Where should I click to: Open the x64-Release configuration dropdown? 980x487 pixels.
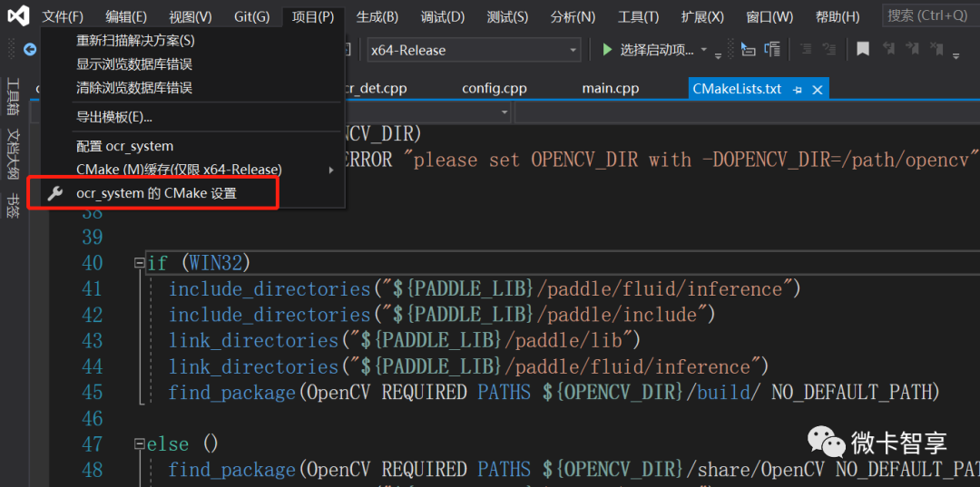click(x=474, y=50)
